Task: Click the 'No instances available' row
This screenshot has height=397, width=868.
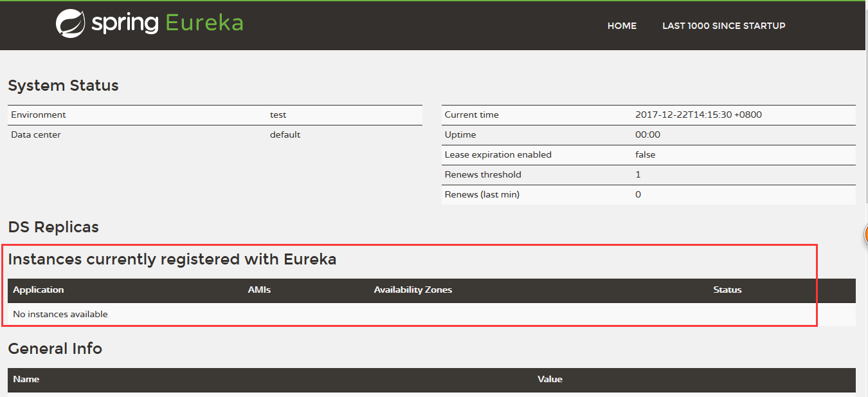Action: coord(60,315)
